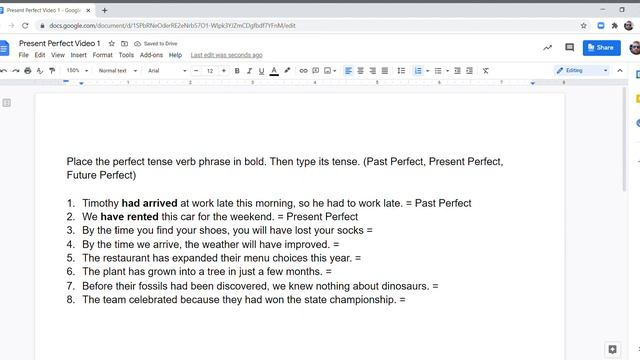640x360 pixels.
Task: Reload the page with the refresh icon
Action: click(25, 25)
